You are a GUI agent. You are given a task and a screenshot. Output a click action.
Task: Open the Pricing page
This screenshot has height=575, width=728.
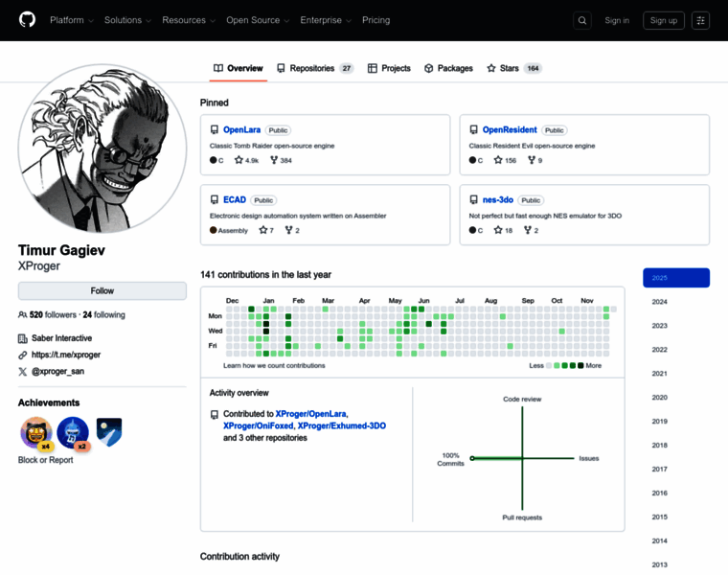(x=376, y=20)
